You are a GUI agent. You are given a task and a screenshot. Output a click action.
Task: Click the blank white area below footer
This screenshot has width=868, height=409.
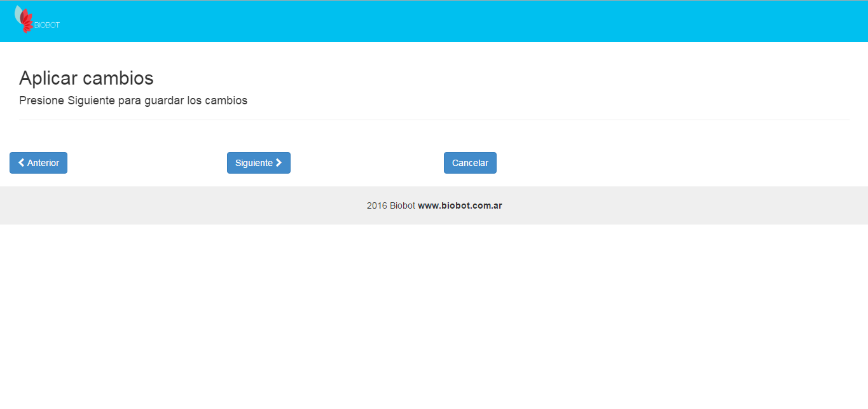(x=434, y=318)
